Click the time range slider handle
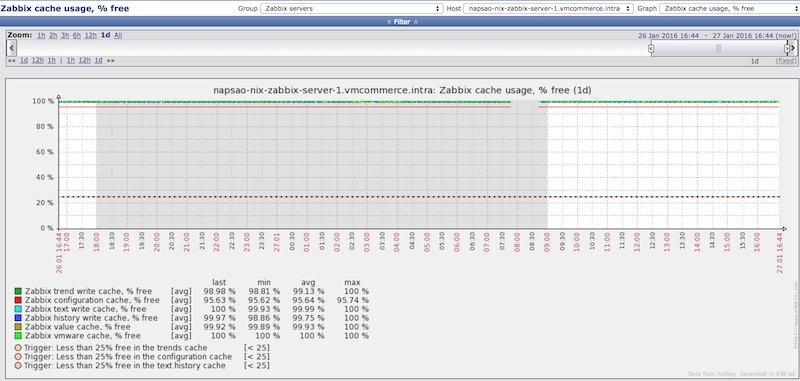Screen dimensions: 800x381 (x=719, y=48)
